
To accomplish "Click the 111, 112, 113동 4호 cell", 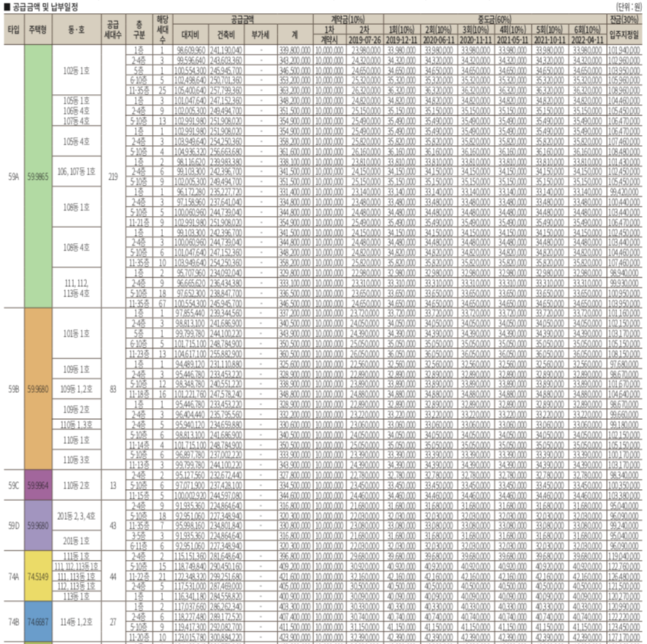I will pos(77,288).
